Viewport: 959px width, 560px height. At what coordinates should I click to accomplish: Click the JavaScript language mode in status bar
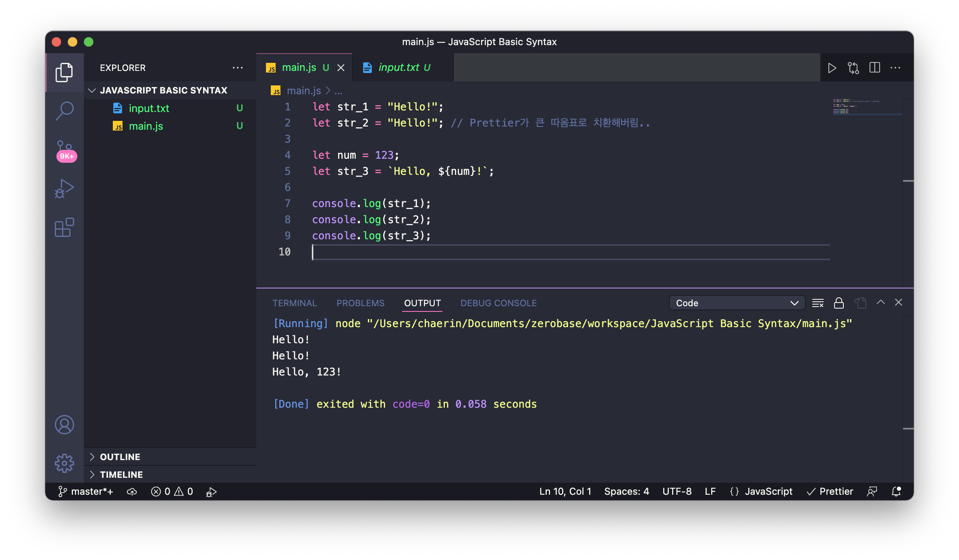(x=768, y=492)
